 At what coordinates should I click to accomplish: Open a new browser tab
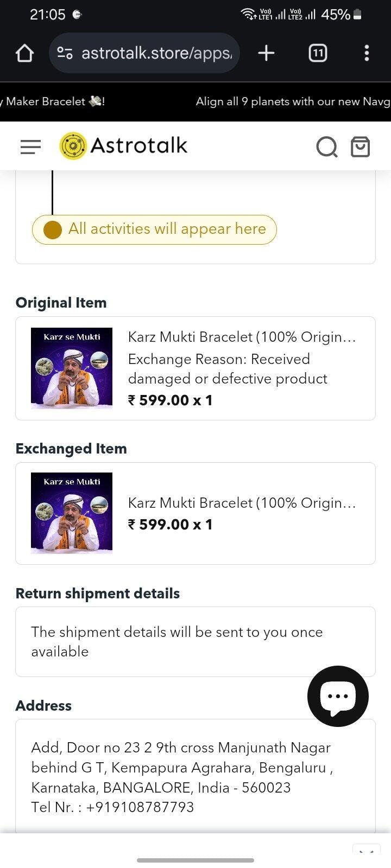click(x=266, y=53)
